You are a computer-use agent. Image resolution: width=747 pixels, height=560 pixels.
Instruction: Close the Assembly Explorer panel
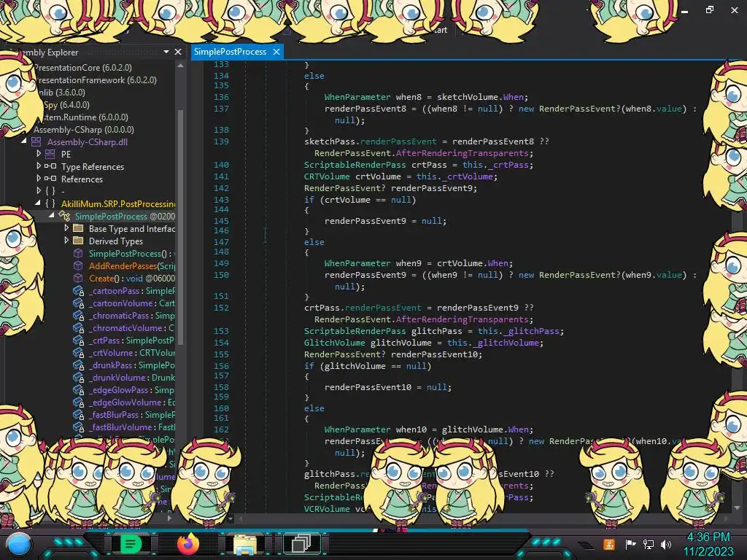point(178,52)
